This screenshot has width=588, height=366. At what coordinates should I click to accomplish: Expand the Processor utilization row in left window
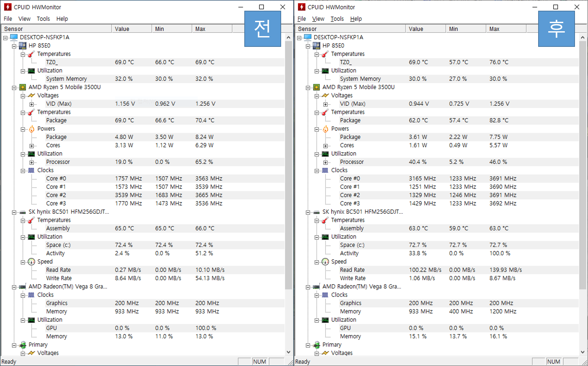tap(32, 162)
